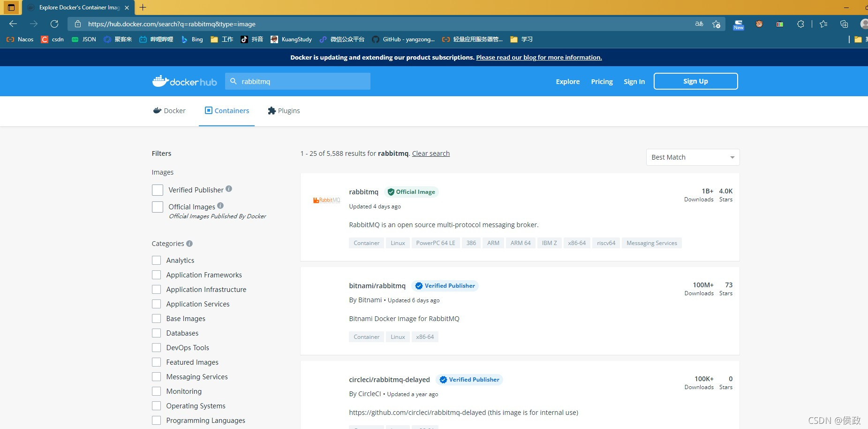Image resolution: width=868 pixels, height=429 pixels.
Task: Go back with the browser back arrow
Action: point(13,24)
